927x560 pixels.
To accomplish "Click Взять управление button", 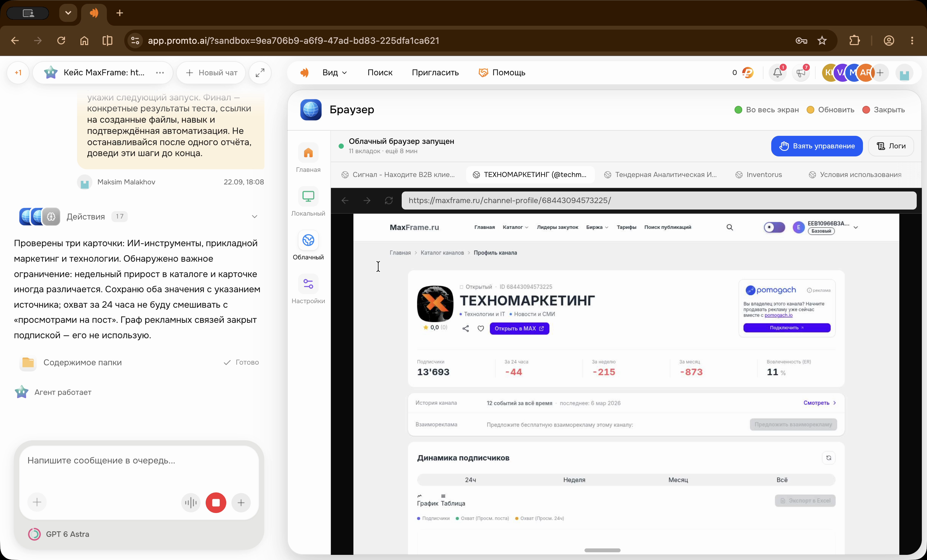I will (x=817, y=146).
